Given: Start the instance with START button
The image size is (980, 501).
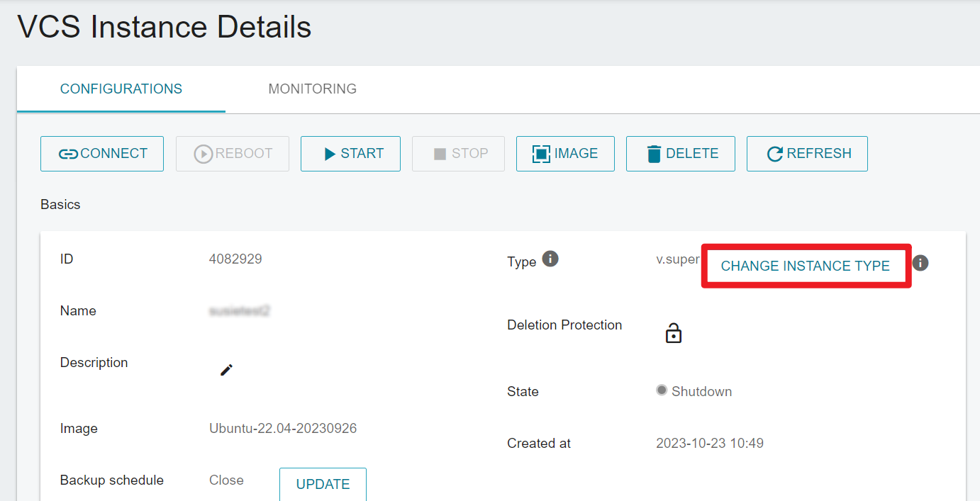Looking at the screenshot, I should click(x=350, y=154).
